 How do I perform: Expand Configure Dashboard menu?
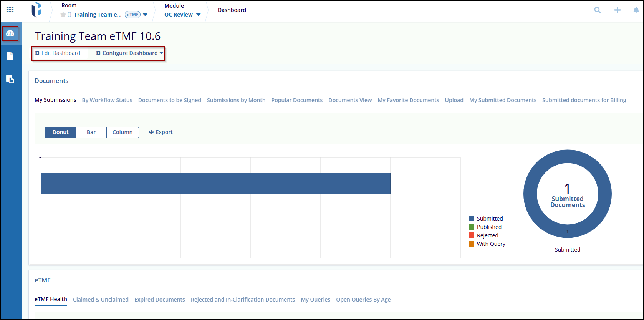(129, 53)
